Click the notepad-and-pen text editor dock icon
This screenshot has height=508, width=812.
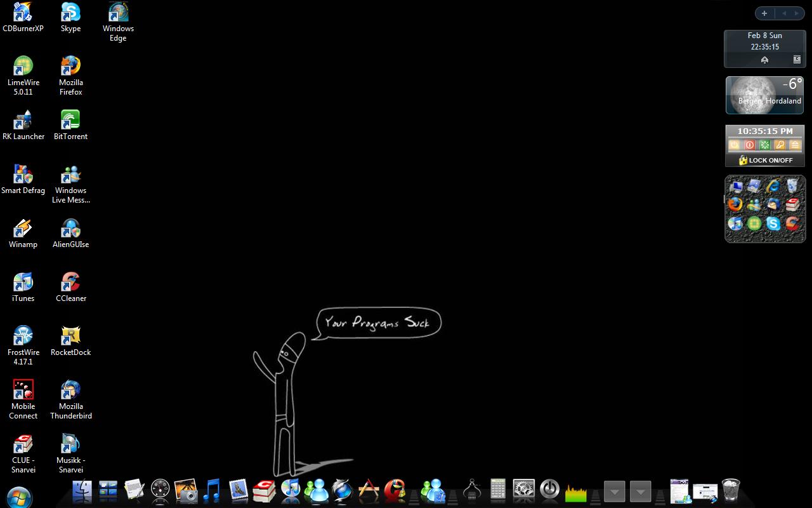point(134,490)
